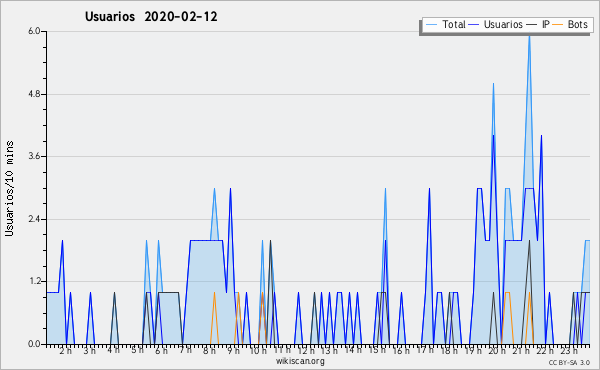Click the '14 h' x-axis label
The image size is (600, 370).
click(353, 350)
